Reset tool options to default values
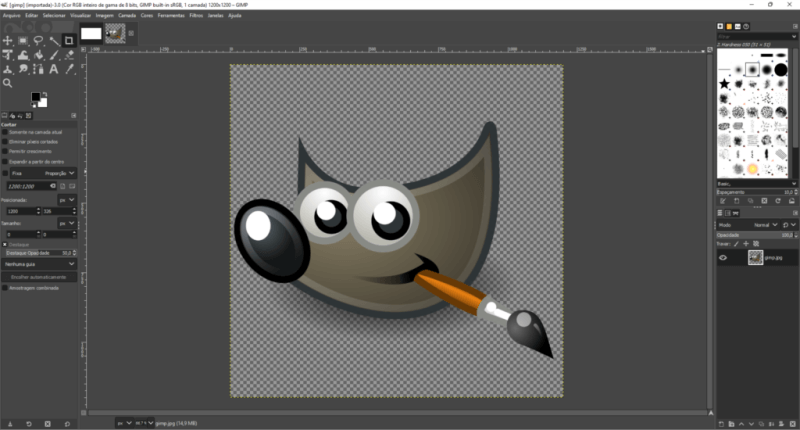The height and width of the screenshot is (430, 800). (x=67, y=424)
